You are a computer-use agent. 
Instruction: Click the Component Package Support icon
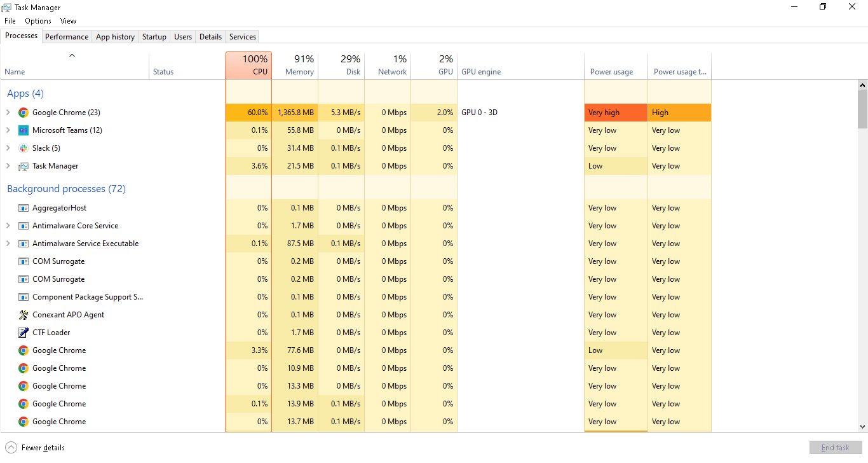tap(24, 297)
